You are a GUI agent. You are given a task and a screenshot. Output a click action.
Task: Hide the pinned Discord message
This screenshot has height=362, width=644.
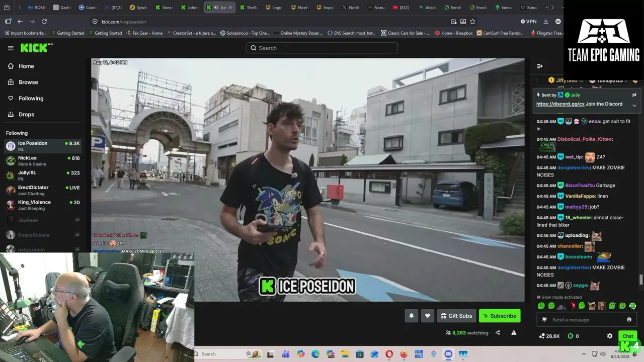point(634,95)
